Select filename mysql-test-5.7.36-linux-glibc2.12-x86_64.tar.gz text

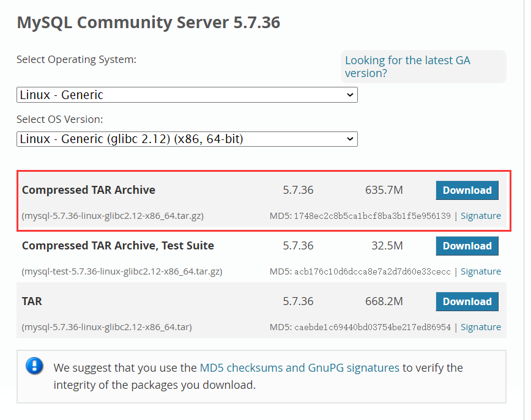[122, 271]
